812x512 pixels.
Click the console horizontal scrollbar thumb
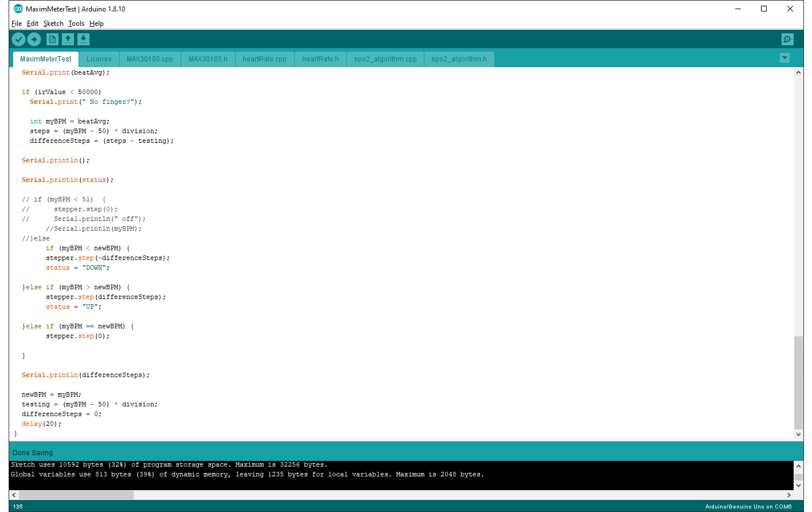[76, 495]
